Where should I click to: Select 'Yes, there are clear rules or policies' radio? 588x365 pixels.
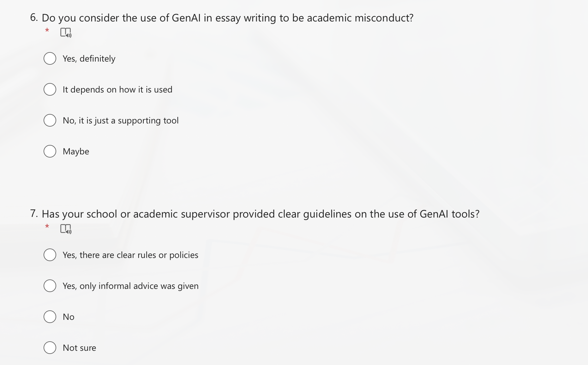50,255
